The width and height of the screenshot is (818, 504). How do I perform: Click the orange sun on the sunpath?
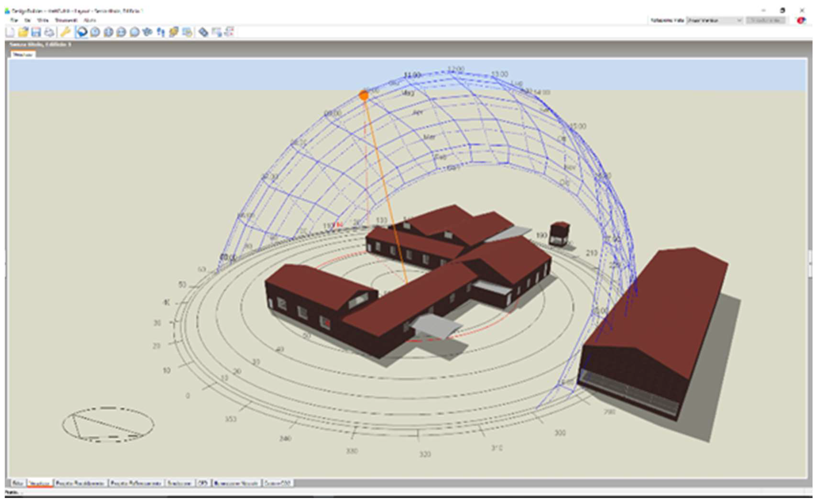tap(364, 95)
